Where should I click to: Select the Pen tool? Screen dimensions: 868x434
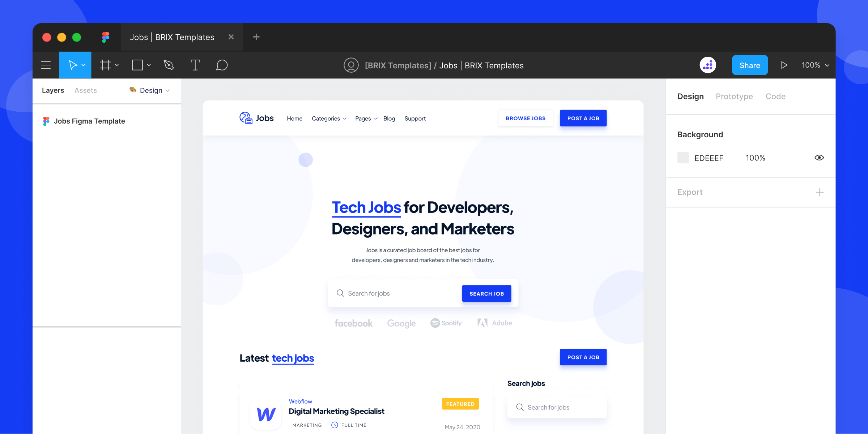(169, 65)
